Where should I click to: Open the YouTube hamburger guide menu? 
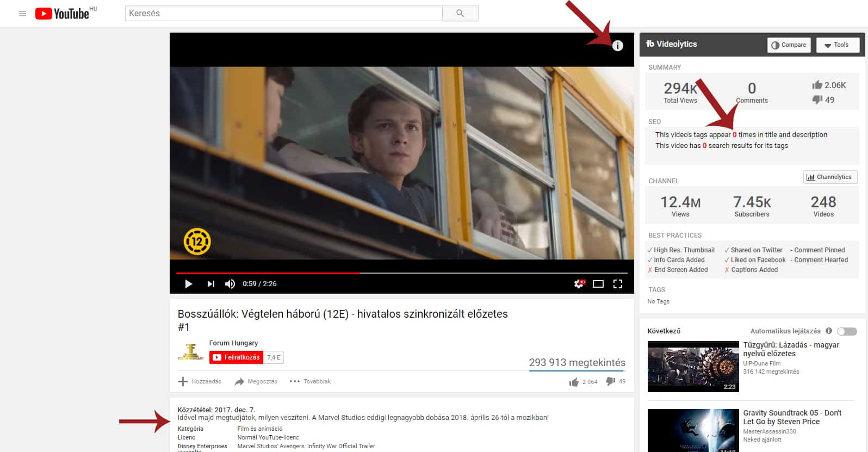22,14
